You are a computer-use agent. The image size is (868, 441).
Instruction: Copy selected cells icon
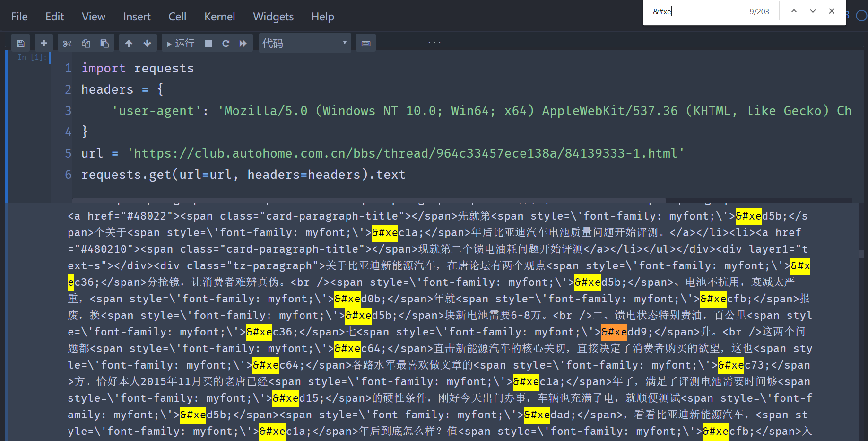pyautogui.click(x=86, y=43)
